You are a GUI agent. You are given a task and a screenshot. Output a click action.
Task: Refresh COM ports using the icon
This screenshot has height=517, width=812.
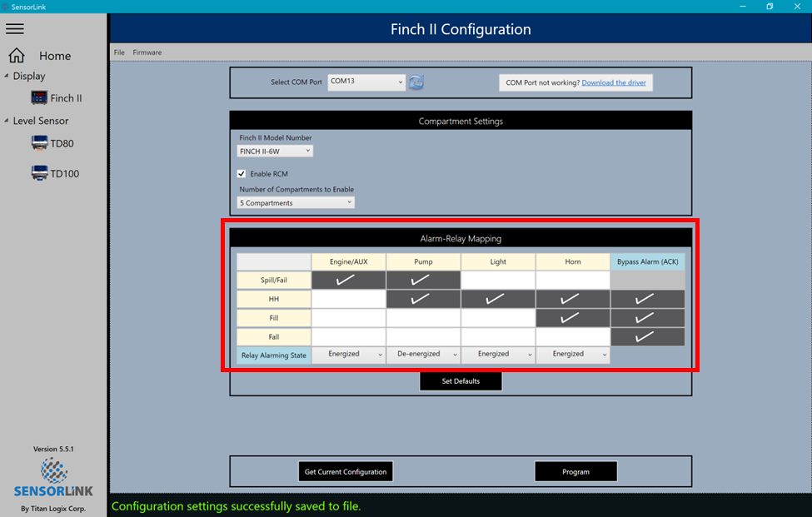pyautogui.click(x=415, y=82)
